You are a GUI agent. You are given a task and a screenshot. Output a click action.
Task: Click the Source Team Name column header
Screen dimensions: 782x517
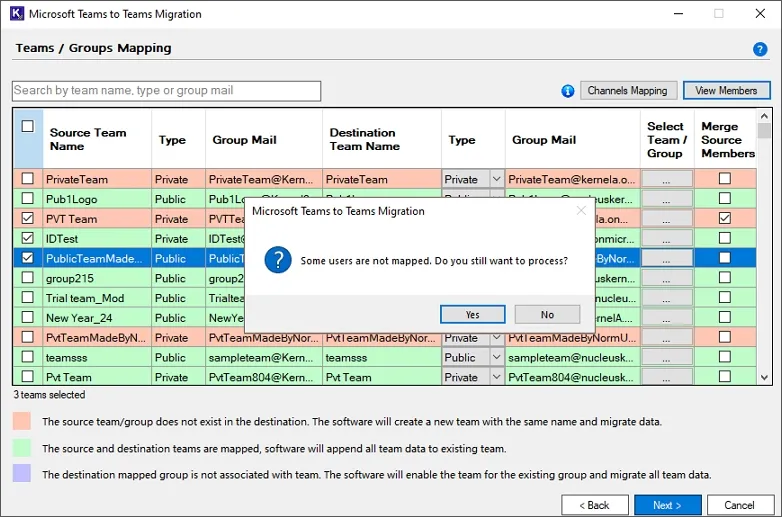[97, 139]
